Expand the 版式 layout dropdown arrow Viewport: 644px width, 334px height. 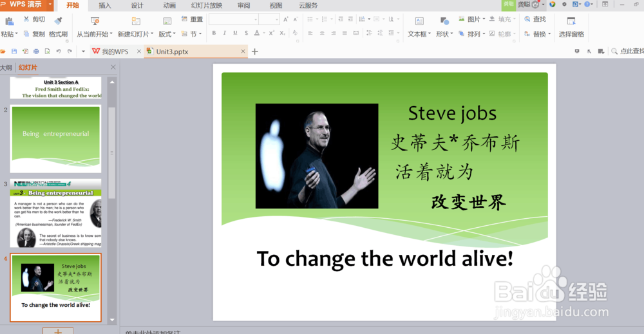pos(174,34)
